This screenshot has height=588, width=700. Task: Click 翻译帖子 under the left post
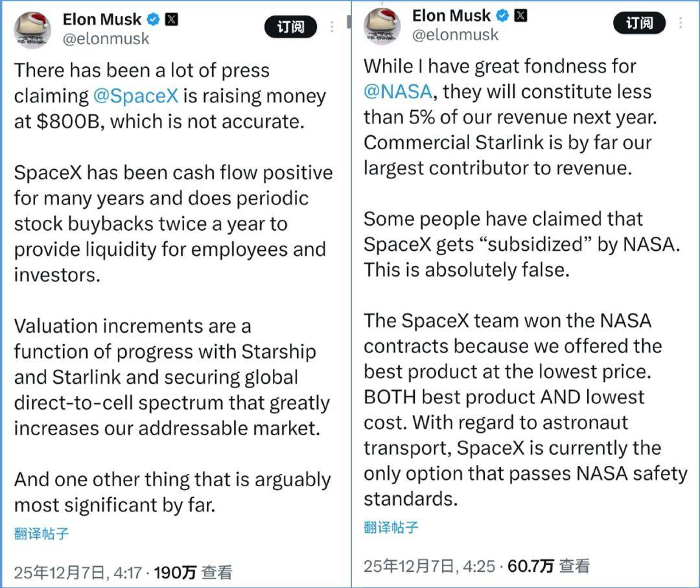tap(41, 534)
